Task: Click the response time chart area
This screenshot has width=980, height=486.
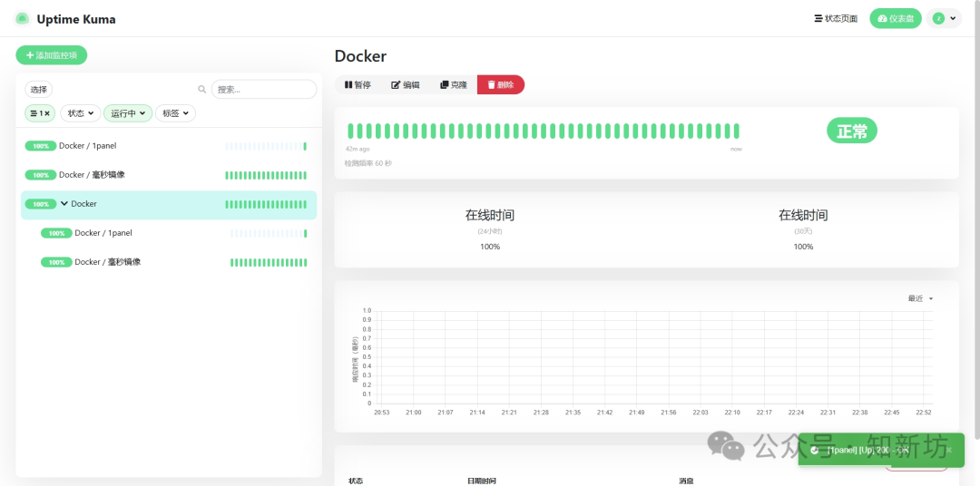Action: tap(656, 357)
